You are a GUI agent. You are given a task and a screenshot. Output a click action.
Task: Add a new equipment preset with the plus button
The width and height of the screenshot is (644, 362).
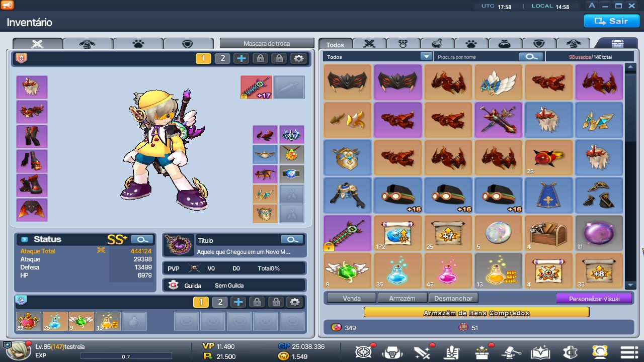pyautogui.click(x=242, y=58)
